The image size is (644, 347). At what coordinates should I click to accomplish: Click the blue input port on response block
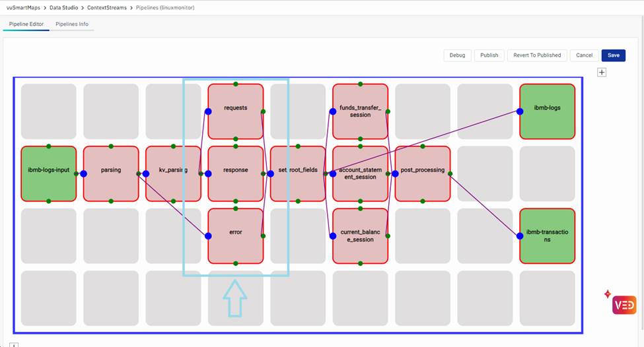click(x=208, y=174)
